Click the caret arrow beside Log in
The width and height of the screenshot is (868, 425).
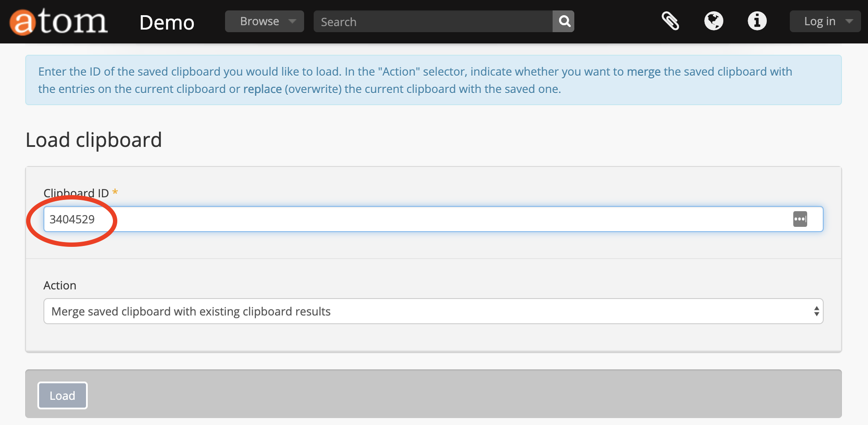pyautogui.click(x=849, y=21)
